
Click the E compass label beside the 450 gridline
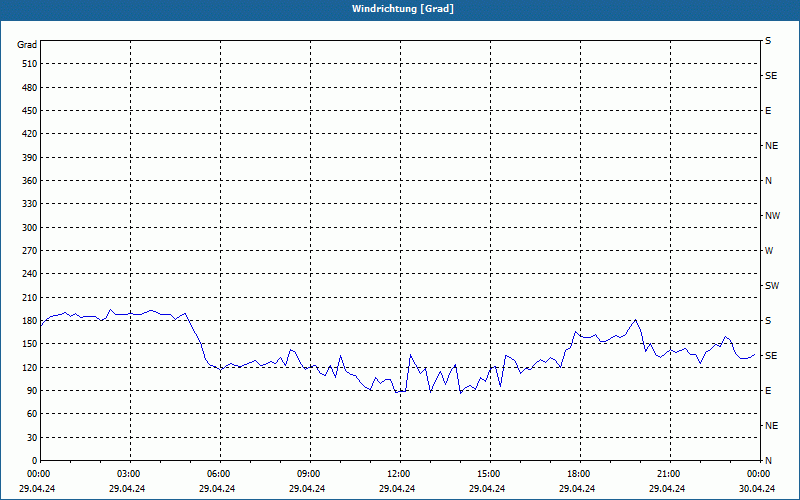point(768,111)
